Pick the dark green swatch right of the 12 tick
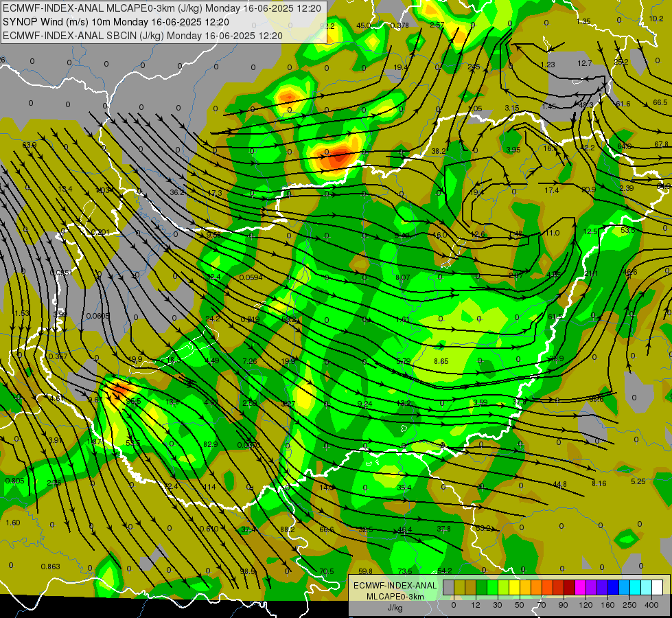The height and width of the screenshot is (618, 672). pos(482,587)
